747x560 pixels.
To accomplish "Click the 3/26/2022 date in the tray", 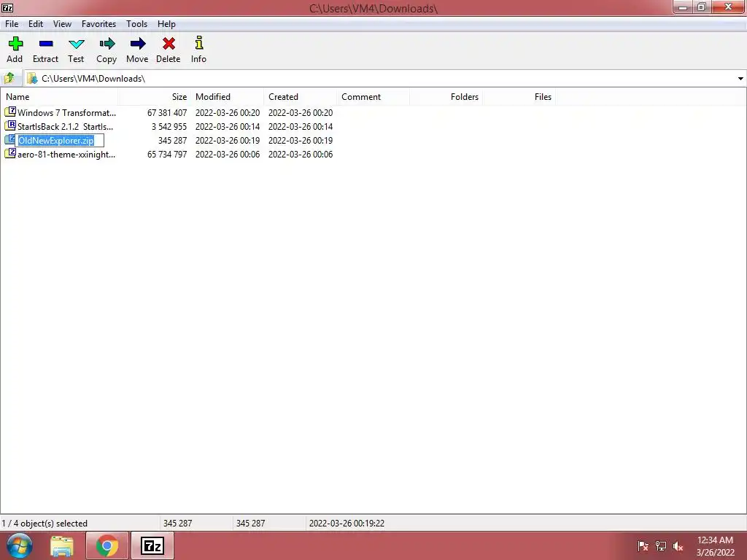I will click(x=715, y=553).
